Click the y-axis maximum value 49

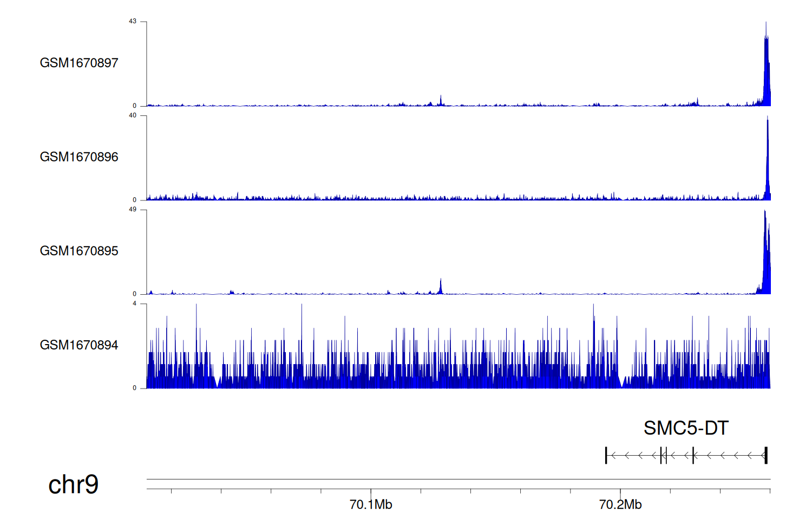133,209
